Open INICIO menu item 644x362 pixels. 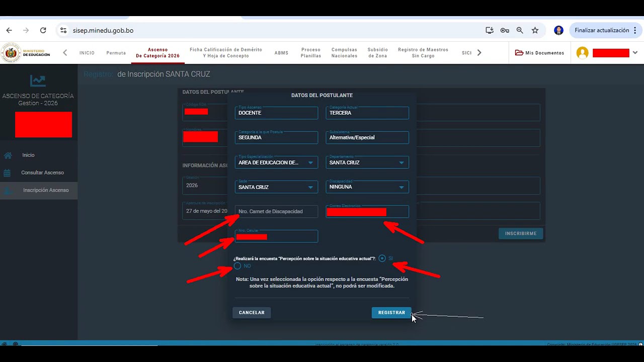click(x=87, y=53)
